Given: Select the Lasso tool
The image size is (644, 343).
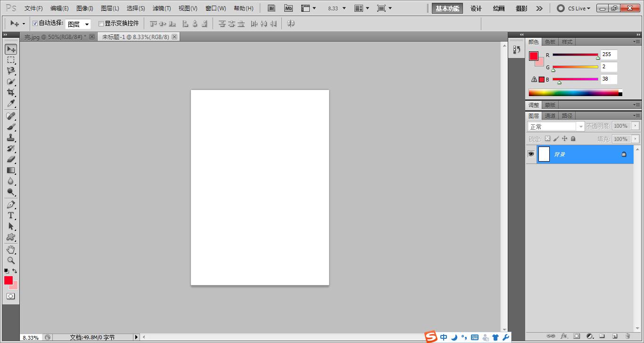Looking at the screenshot, I should 11,71.
